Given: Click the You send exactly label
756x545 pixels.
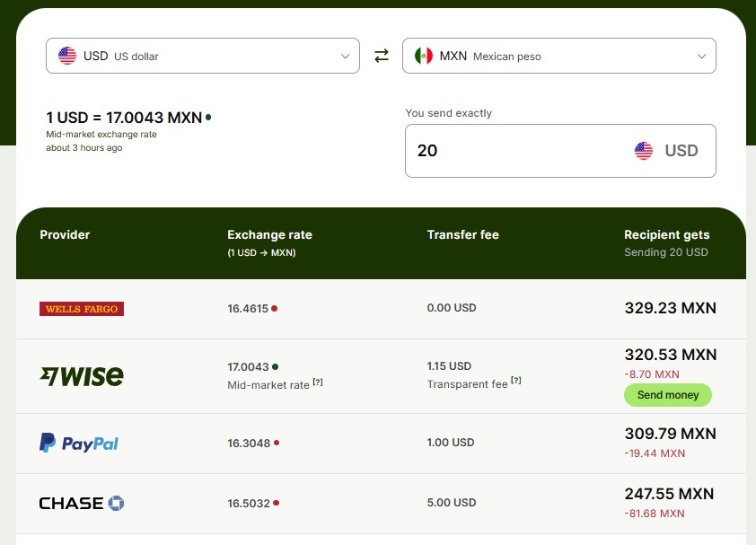Looking at the screenshot, I should (x=448, y=113).
